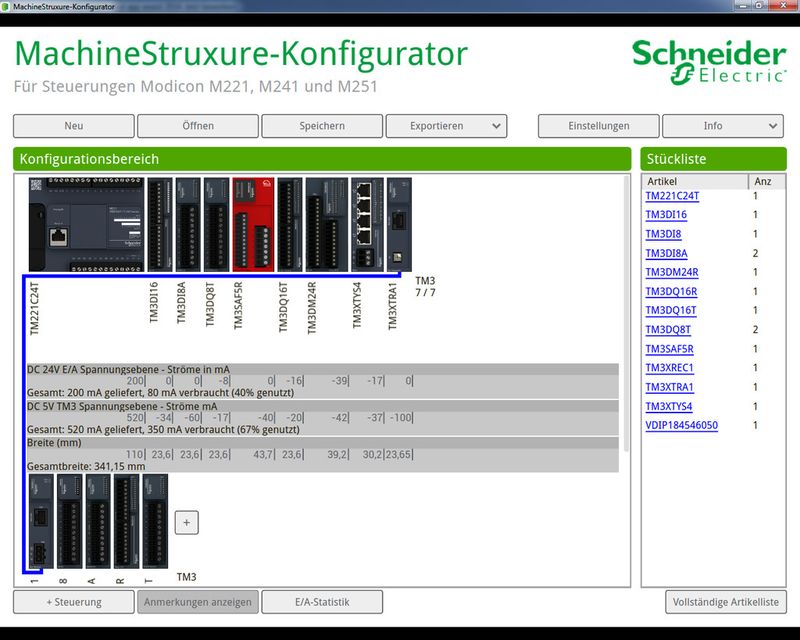The image size is (800, 640).
Task: Click the Stückliste header
Action: tap(713, 159)
